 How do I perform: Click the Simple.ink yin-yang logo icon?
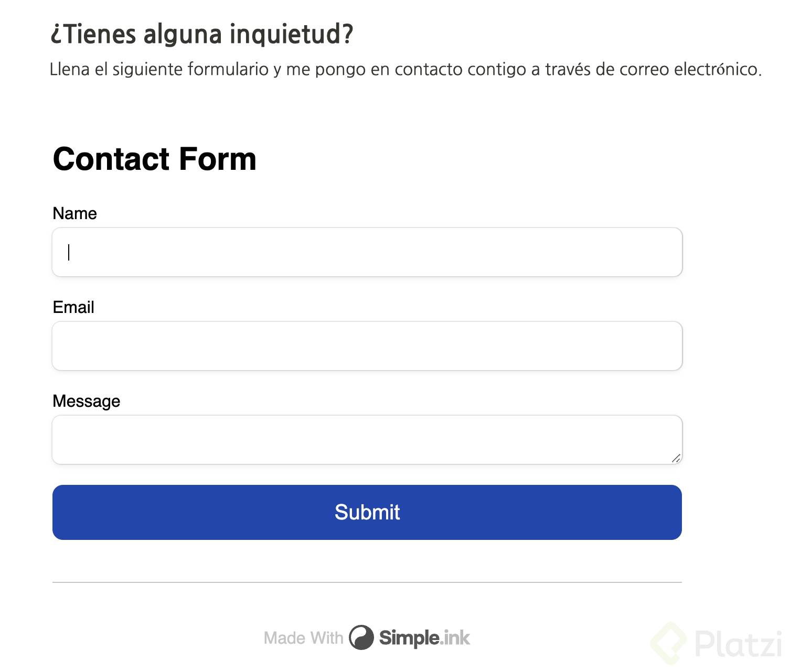[361, 637]
